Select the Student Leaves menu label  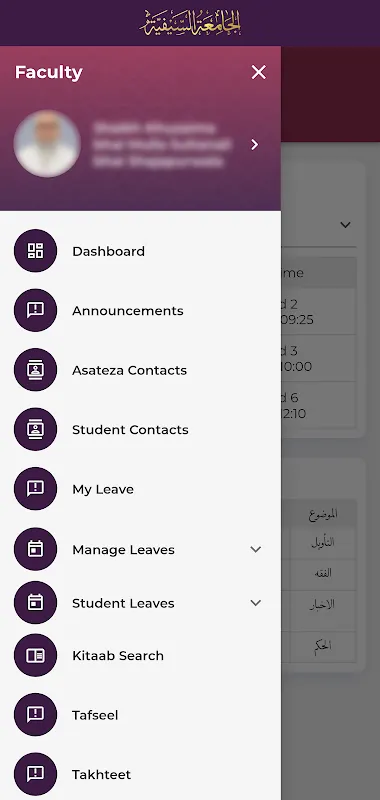[x=123, y=603]
